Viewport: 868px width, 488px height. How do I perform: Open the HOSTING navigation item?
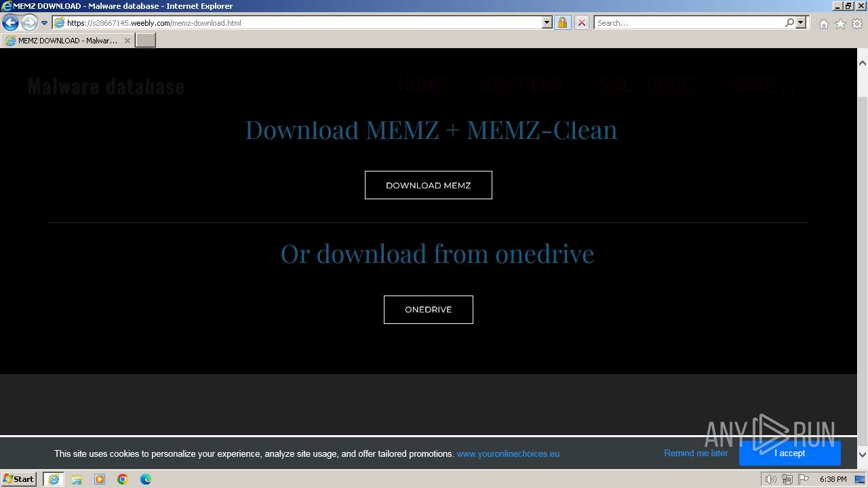tap(522, 85)
